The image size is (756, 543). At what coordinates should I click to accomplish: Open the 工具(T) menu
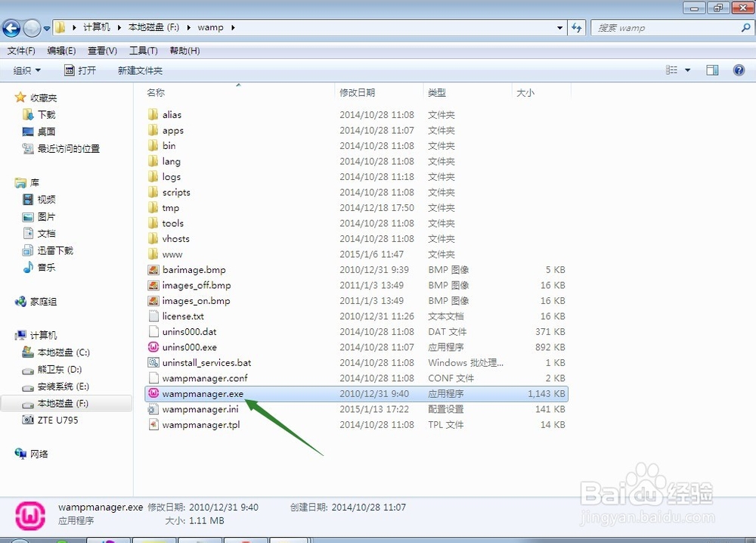pyautogui.click(x=144, y=51)
